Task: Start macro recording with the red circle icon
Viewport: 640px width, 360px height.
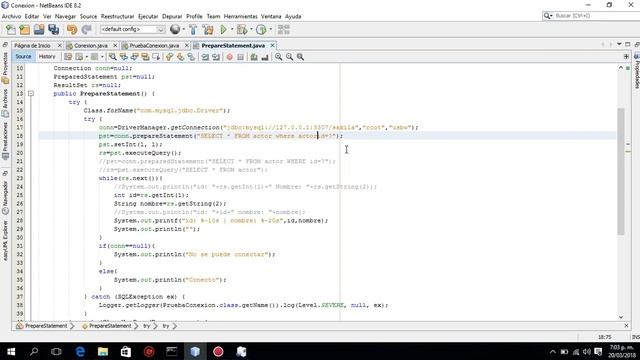Action: pos(229,57)
